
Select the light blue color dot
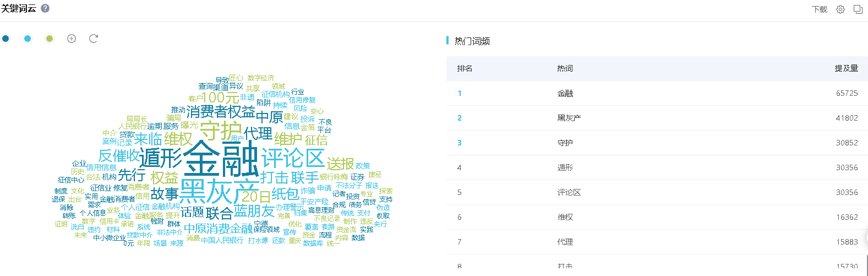coord(28,39)
